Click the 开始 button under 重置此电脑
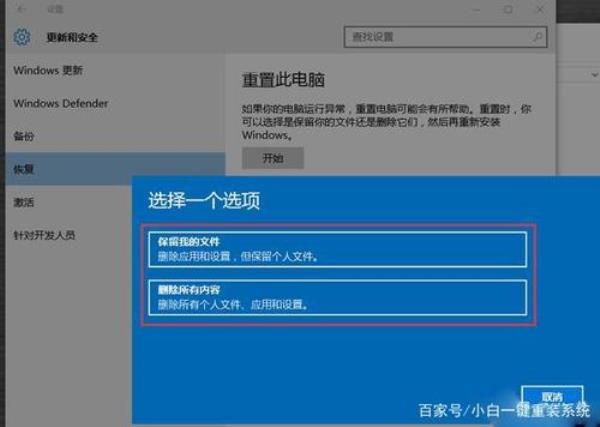 273,158
